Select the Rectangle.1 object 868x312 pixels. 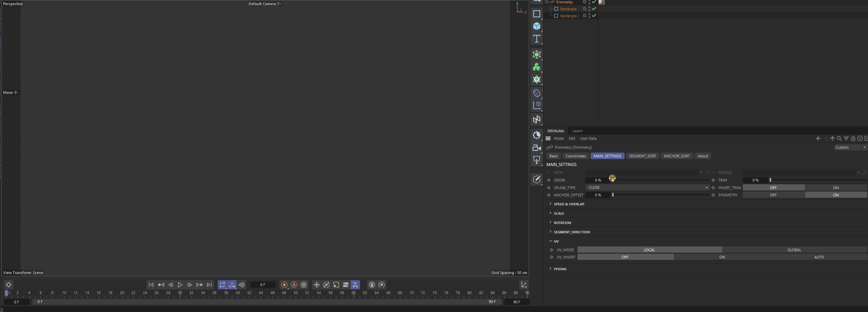569,16
